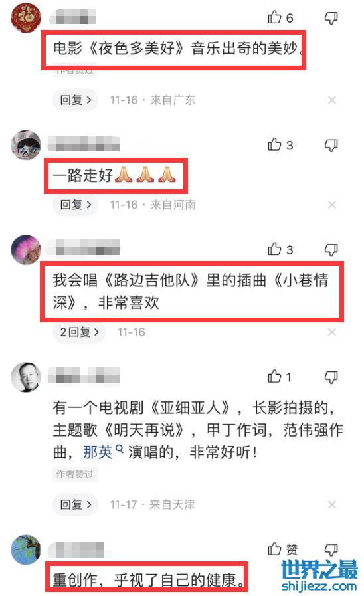The image size is (364, 596).
Task: Dismiss the comment from 天津
Action: 331,504
